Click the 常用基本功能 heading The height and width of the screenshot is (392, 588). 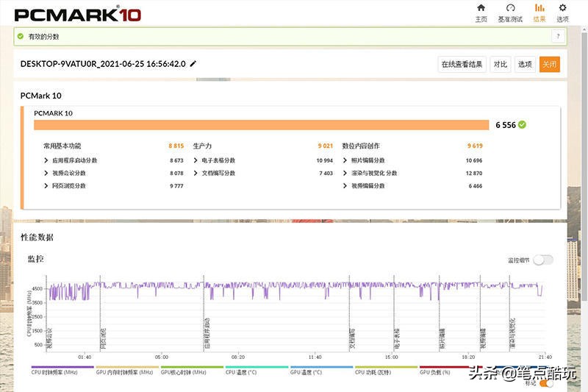click(62, 146)
